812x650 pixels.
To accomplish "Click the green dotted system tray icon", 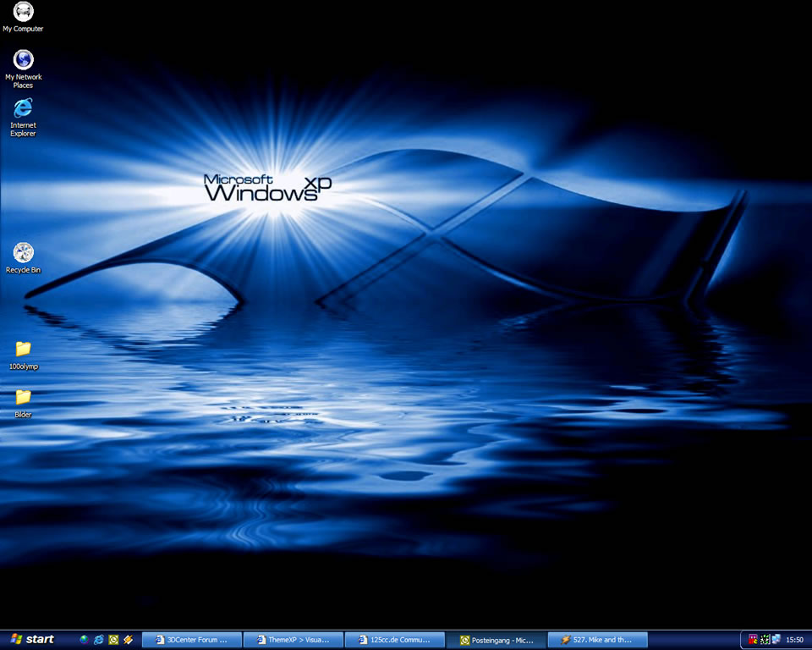I will [765, 640].
